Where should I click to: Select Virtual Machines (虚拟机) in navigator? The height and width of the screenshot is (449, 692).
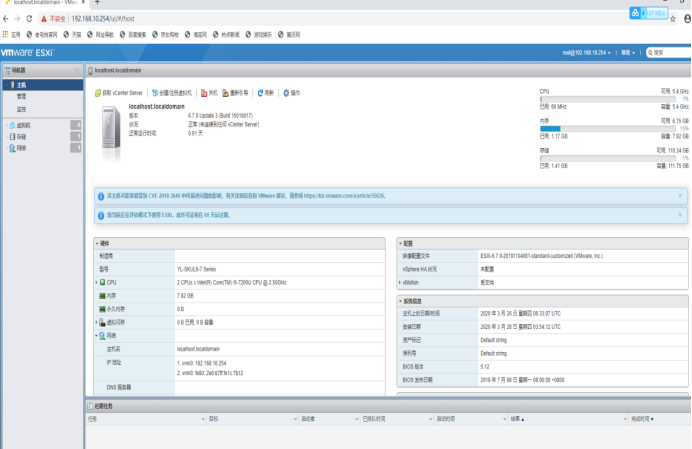[23, 125]
